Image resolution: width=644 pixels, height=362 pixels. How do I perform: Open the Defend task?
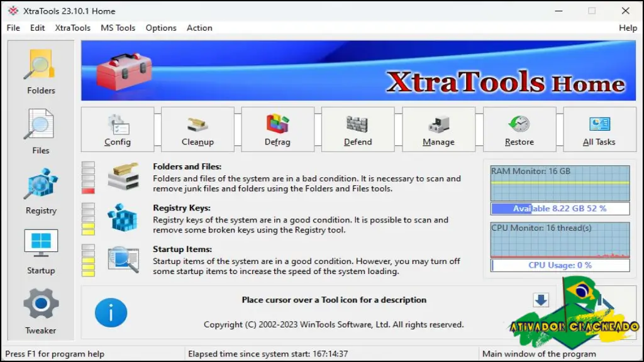point(358,129)
